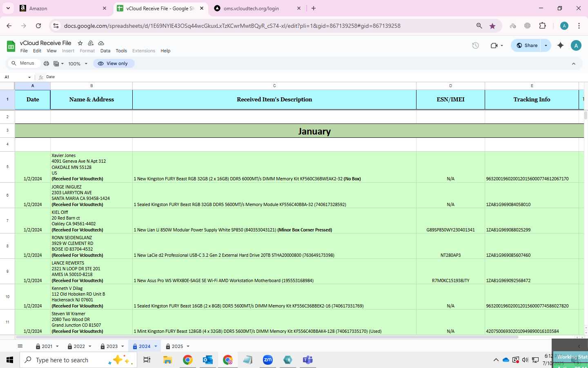Click the bookmark star in address bar
588x368 pixels.
point(492,26)
